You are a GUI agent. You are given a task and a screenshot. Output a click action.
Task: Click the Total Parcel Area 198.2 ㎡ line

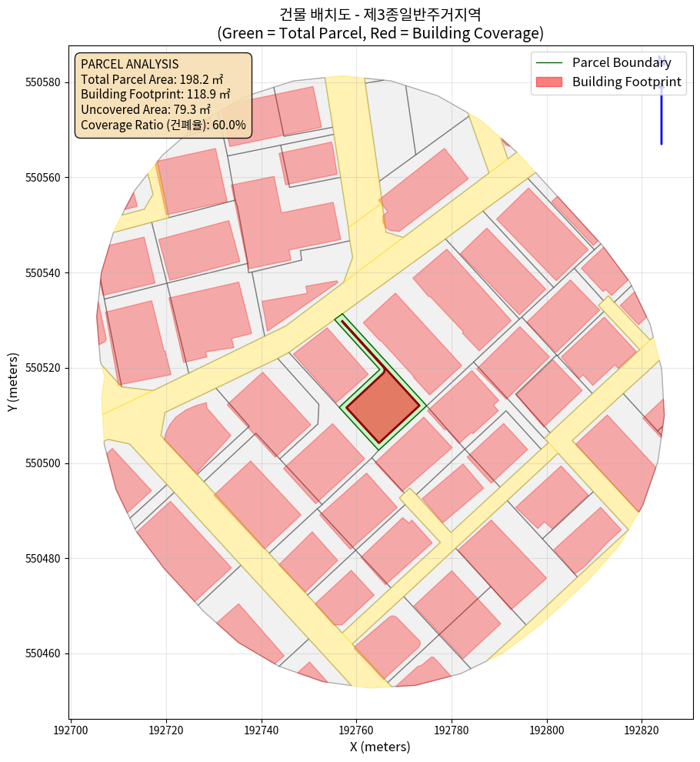pos(155,79)
